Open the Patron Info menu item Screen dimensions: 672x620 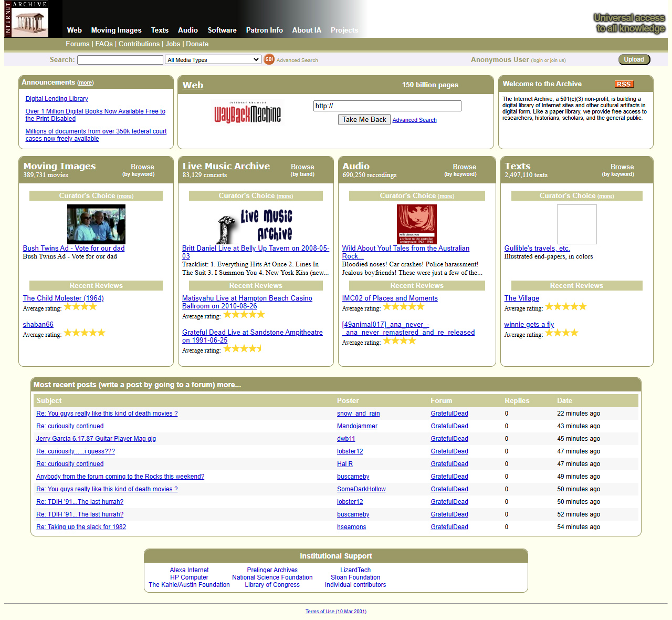(264, 30)
